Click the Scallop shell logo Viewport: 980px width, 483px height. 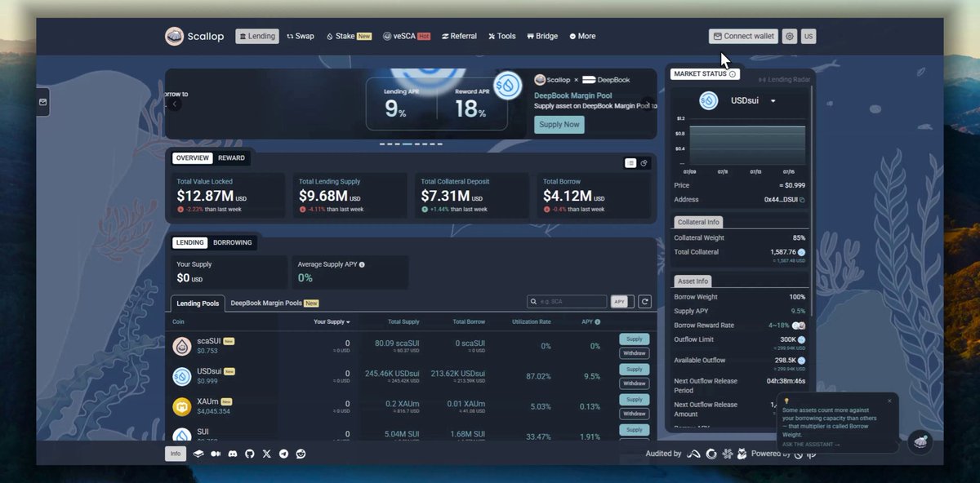tap(174, 36)
